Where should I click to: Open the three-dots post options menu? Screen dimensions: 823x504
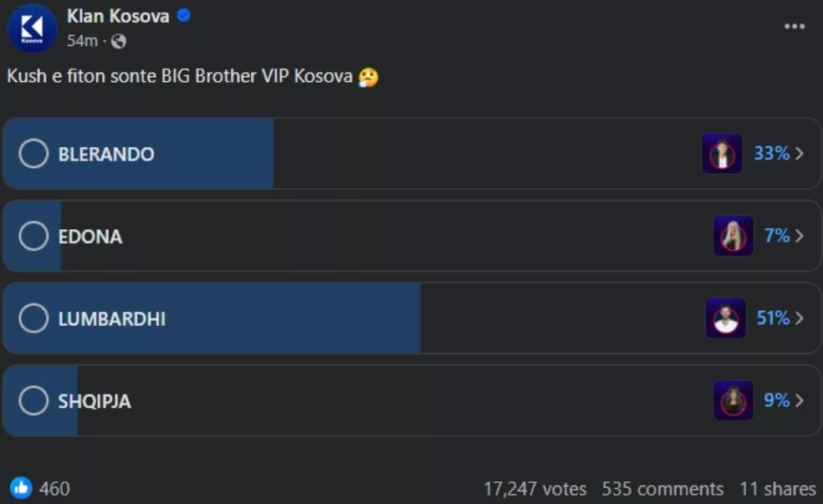tap(794, 26)
